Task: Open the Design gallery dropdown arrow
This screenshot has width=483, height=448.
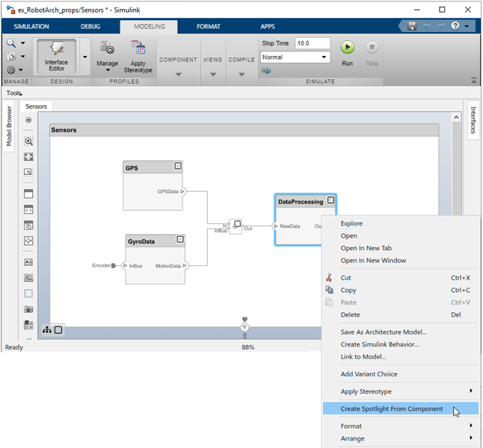Action: coord(85,57)
